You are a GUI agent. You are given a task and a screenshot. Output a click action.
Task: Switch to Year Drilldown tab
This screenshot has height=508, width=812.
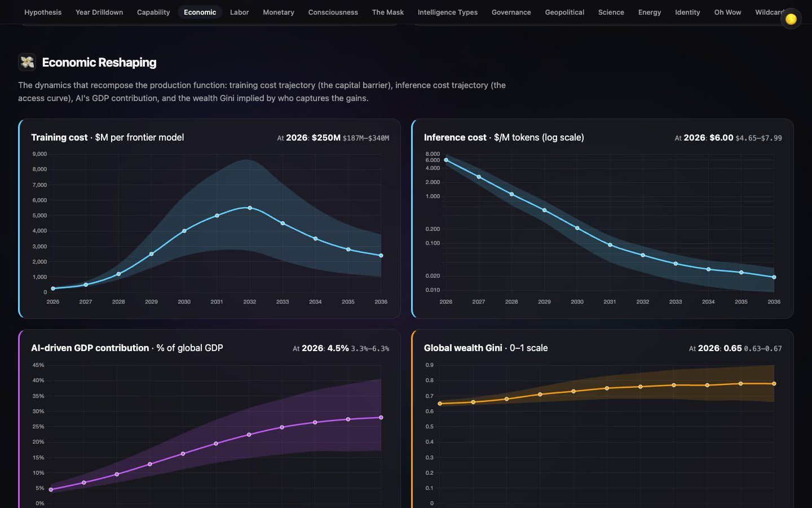99,12
